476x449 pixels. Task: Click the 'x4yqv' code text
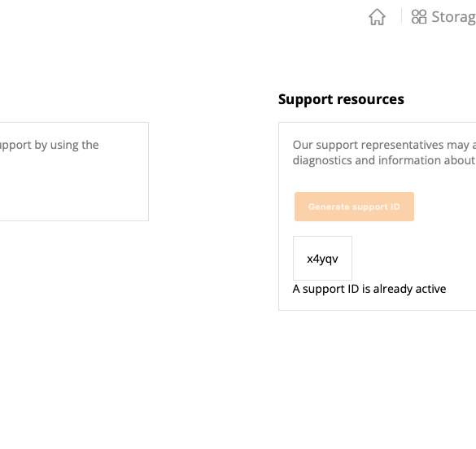point(322,259)
